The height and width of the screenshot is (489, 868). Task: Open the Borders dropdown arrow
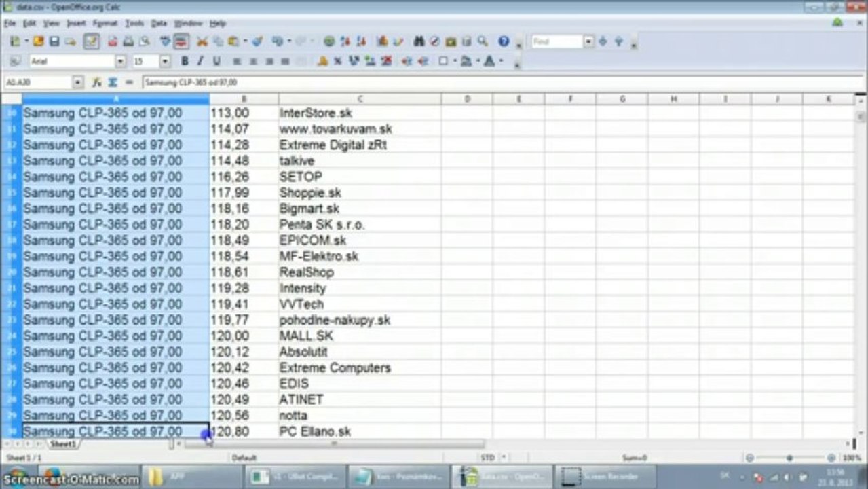tap(454, 61)
